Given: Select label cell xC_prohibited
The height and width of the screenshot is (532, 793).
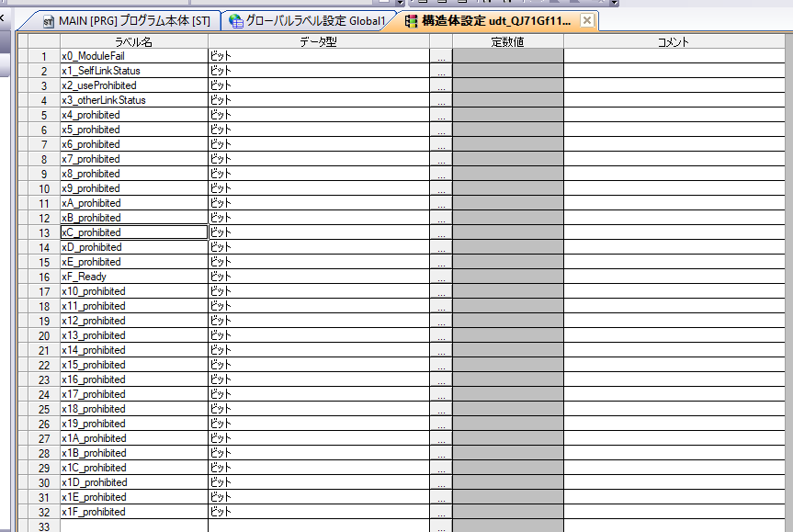Looking at the screenshot, I should click(134, 232).
